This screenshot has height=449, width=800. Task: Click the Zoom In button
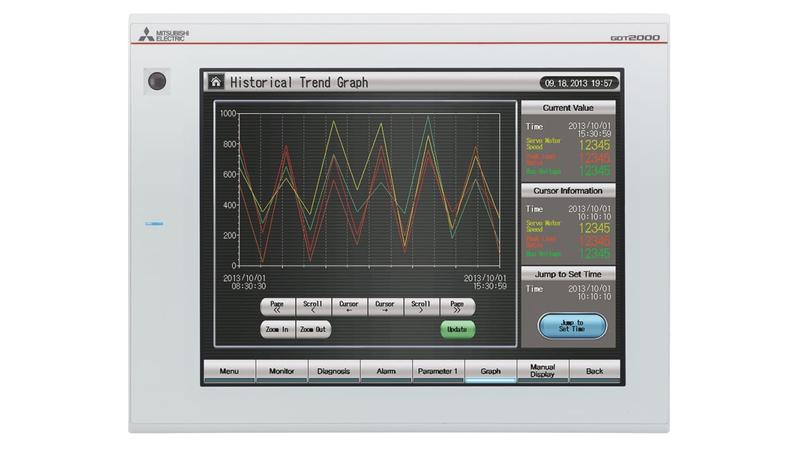pyautogui.click(x=277, y=329)
